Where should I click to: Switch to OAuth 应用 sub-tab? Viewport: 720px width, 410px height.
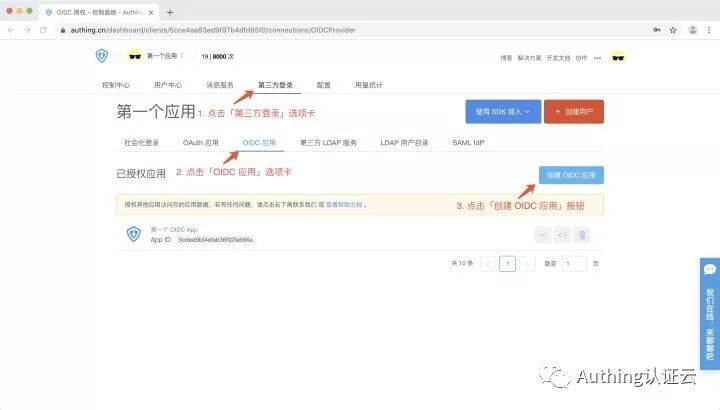click(x=201, y=143)
